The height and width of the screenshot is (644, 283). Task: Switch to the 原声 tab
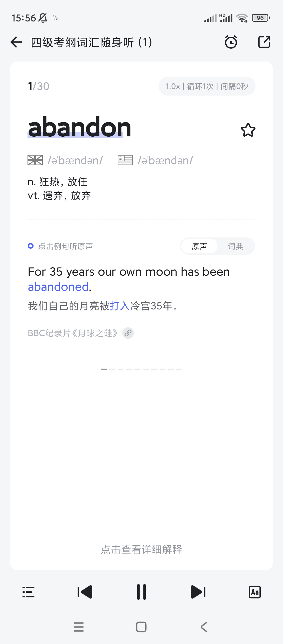click(x=199, y=246)
